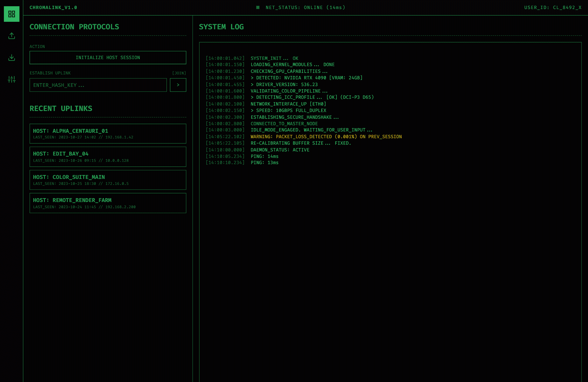Click Initialize Host Session button
588x382 pixels.
(108, 58)
